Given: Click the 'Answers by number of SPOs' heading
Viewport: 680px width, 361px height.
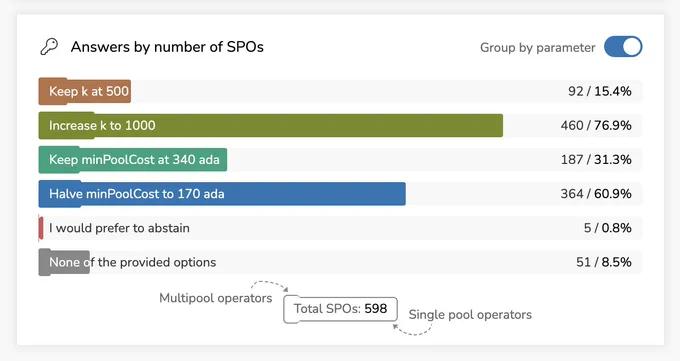Looking at the screenshot, I should pyautogui.click(x=167, y=47).
